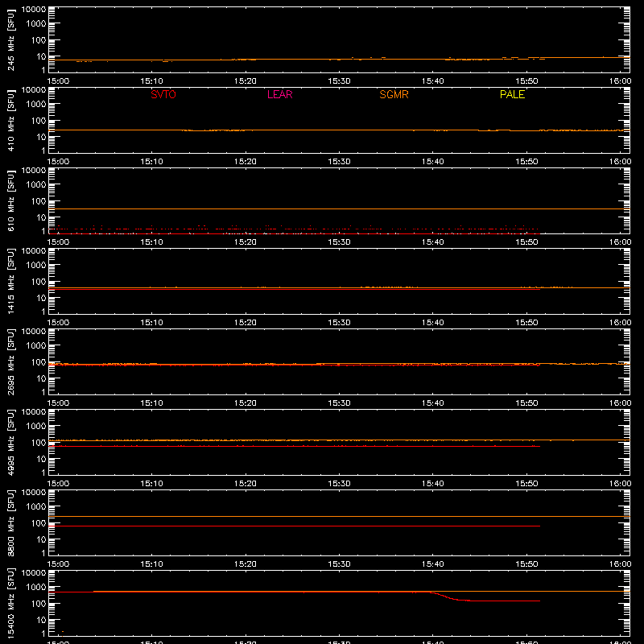Screen dimensions: 644x644
Task: Click the 15:10 time label under the 410 MHz plot
Action: click(151, 162)
